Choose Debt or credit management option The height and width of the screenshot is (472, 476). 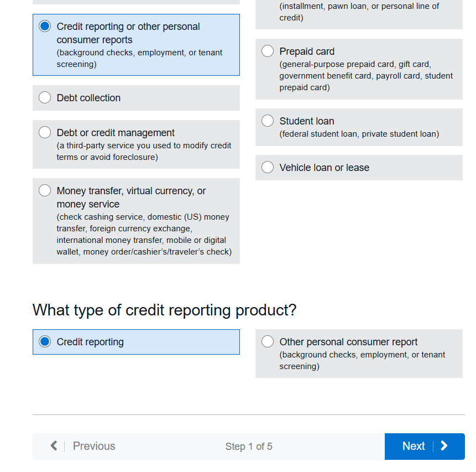click(x=45, y=132)
